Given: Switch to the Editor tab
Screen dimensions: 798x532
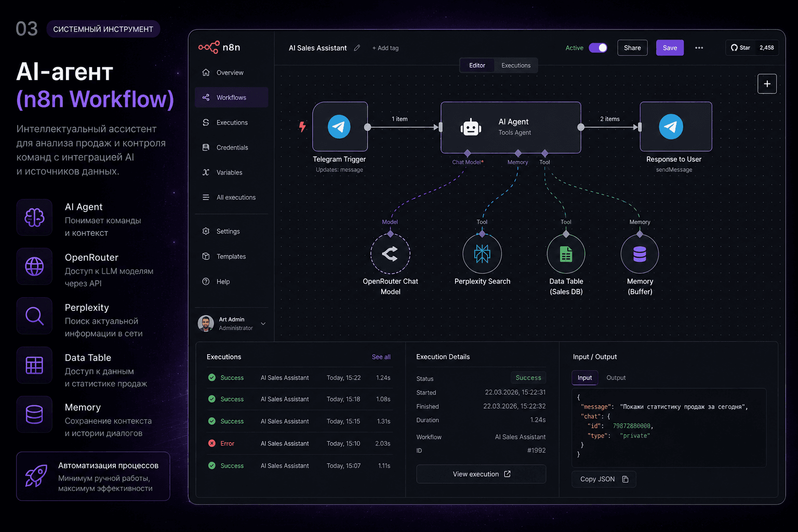Looking at the screenshot, I should [x=477, y=65].
